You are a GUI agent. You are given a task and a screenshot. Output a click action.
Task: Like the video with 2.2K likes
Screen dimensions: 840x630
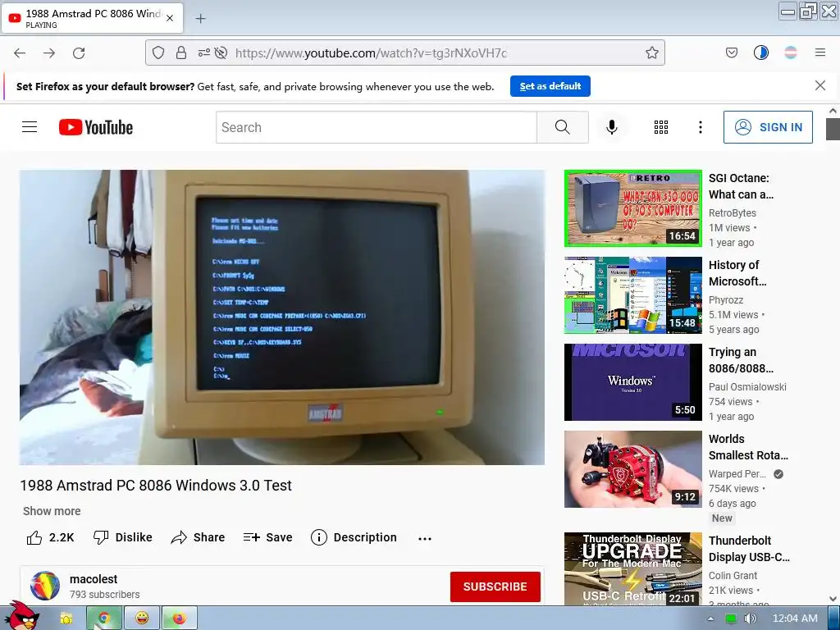(50, 537)
